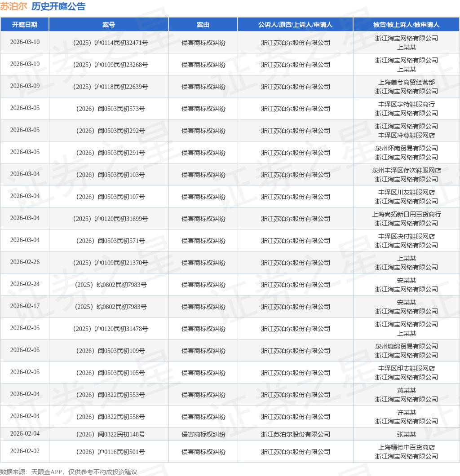Screen dimensions: 460x476
Task: Click the 苏泊尔 title text
Action: pyautogui.click(x=13, y=6)
